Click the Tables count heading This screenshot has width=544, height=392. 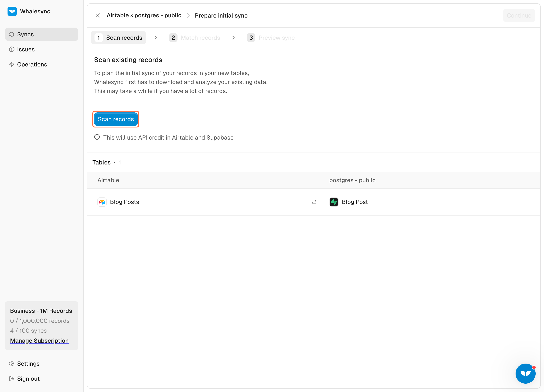(107, 163)
